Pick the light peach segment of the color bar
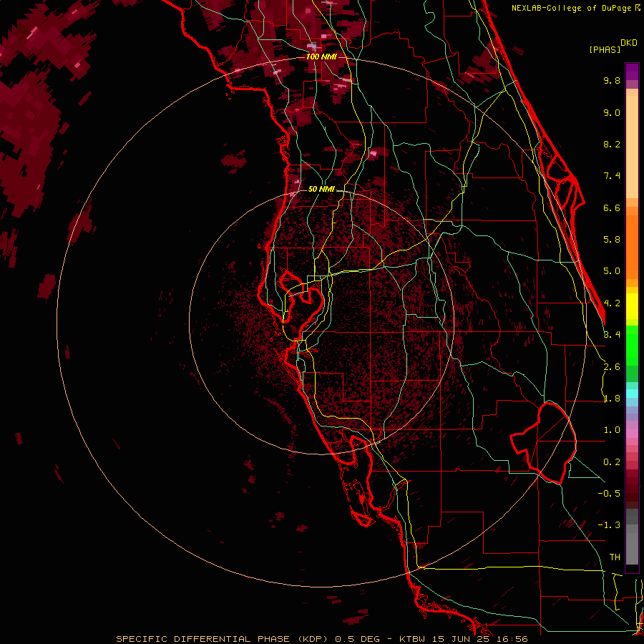The width and height of the screenshot is (644, 644). [632, 147]
